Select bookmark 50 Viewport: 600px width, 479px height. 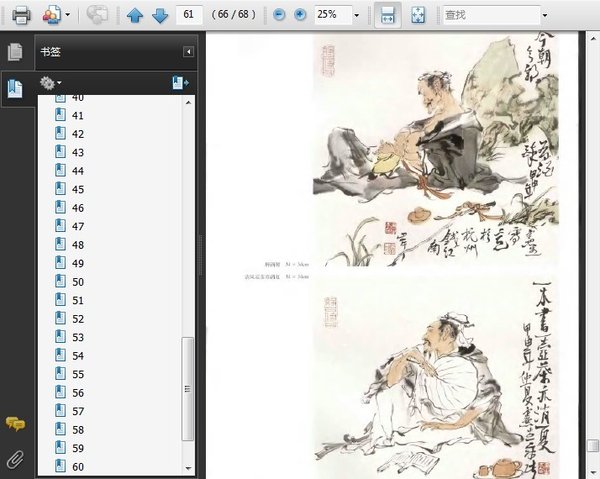78,282
